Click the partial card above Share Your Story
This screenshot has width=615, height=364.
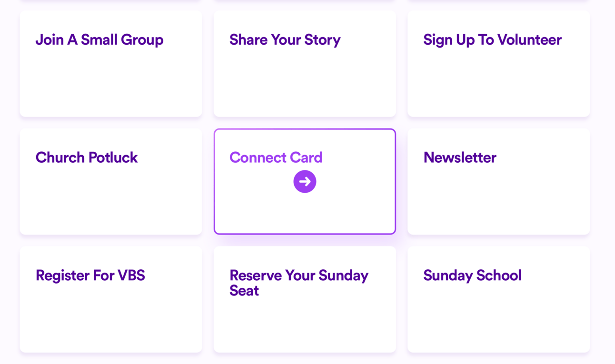click(x=305, y=0)
